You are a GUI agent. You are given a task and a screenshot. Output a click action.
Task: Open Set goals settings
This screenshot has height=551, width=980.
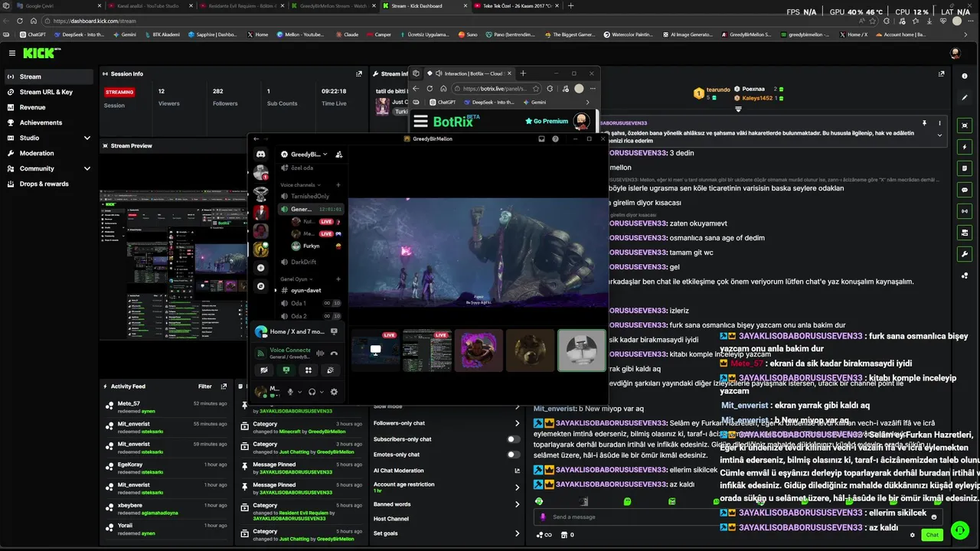tap(446, 533)
